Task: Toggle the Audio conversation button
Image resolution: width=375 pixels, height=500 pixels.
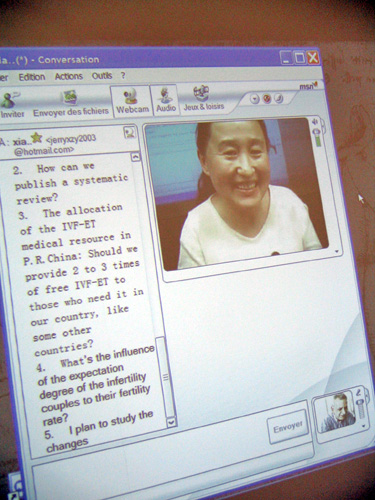Action: coord(166,99)
